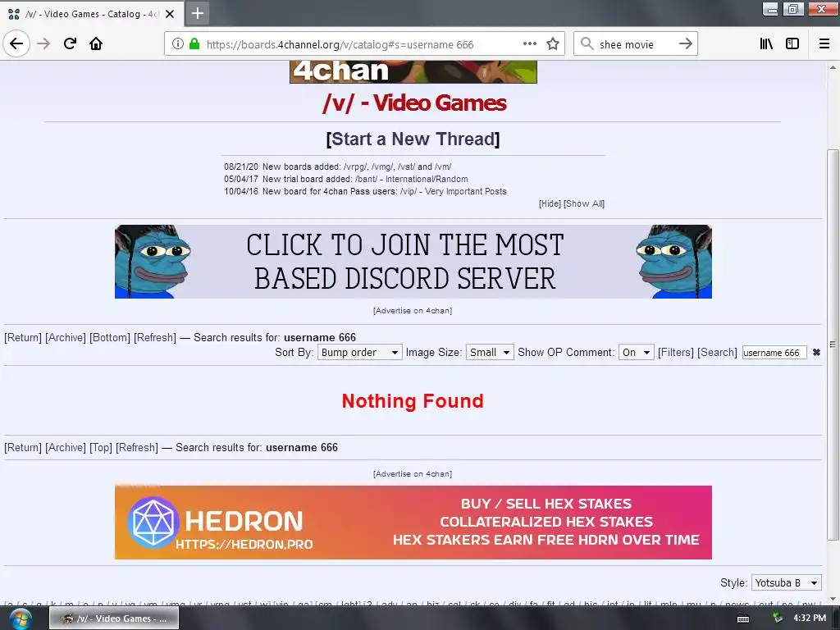Screen dimensions: 840x630
Task: Select the /v/ Video Games browser tab
Action: point(92,14)
